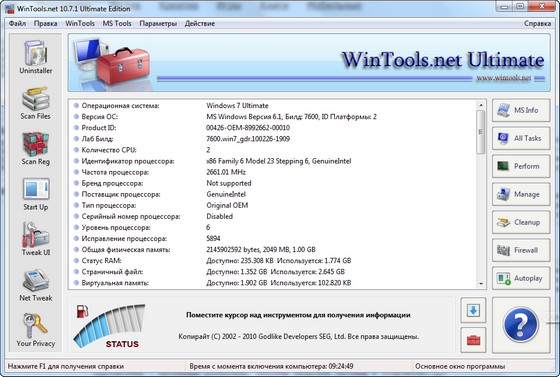Launch the Scan Files tool
560x377 pixels.
point(36,103)
